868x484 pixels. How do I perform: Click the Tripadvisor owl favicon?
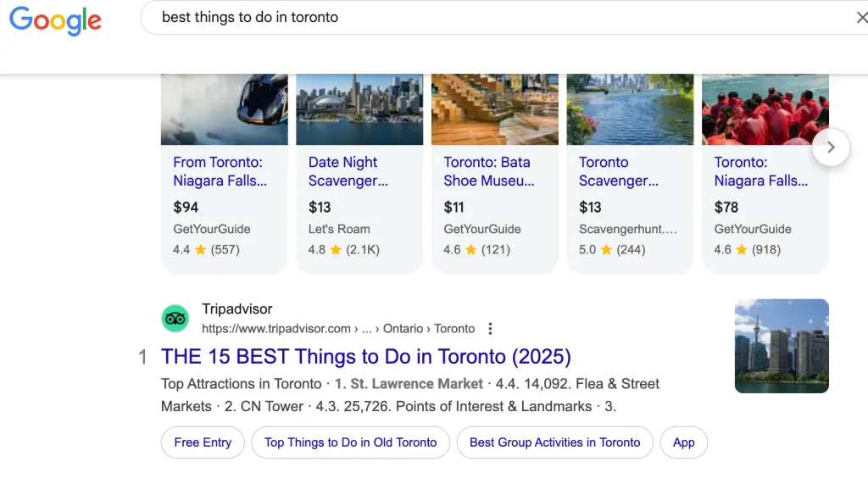tap(175, 319)
